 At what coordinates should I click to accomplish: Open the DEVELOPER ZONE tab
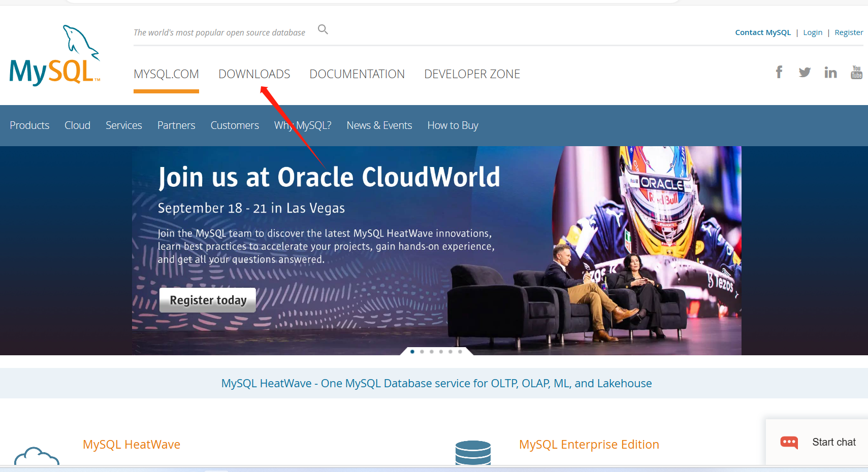tap(472, 74)
